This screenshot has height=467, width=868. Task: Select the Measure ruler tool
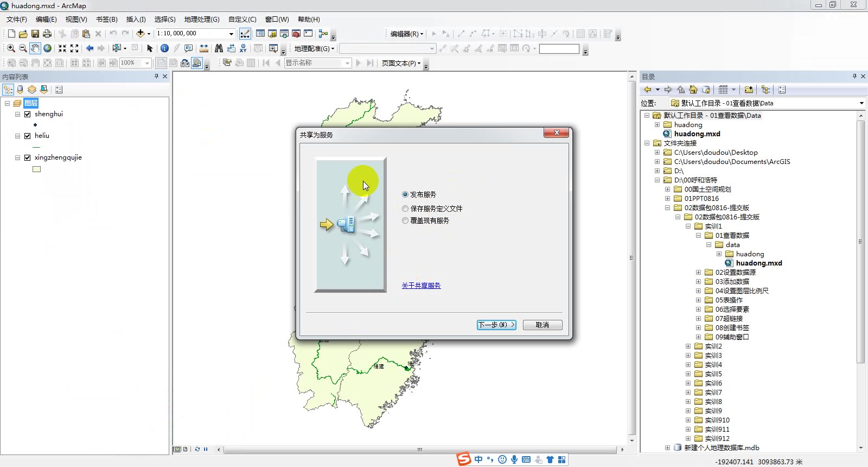[204, 48]
